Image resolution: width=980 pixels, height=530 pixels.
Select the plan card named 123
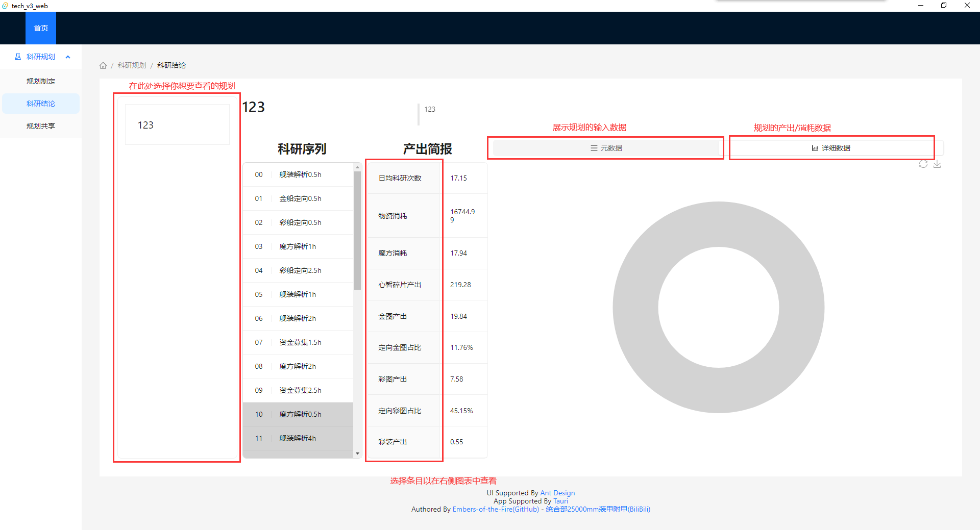pyautogui.click(x=177, y=124)
